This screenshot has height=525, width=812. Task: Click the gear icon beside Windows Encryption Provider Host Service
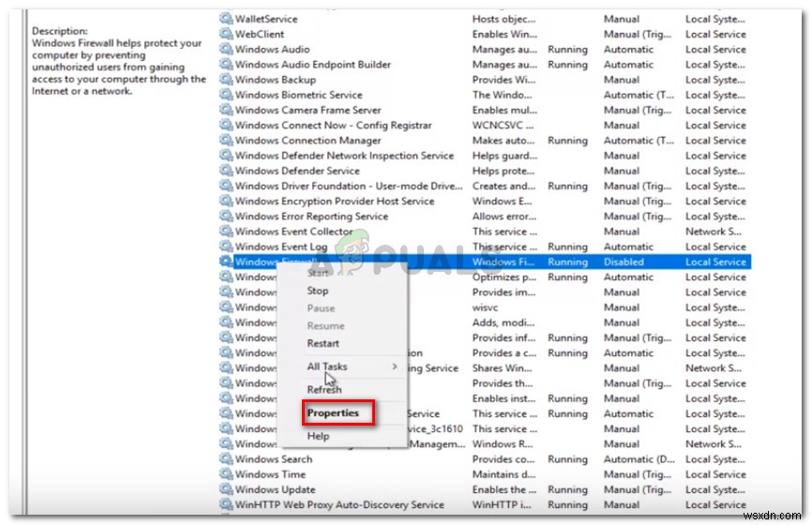click(x=226, y=201)
